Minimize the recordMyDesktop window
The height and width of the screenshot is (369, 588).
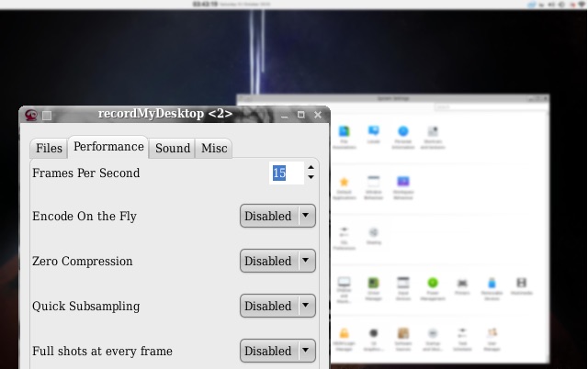click(x=285, y=115)
